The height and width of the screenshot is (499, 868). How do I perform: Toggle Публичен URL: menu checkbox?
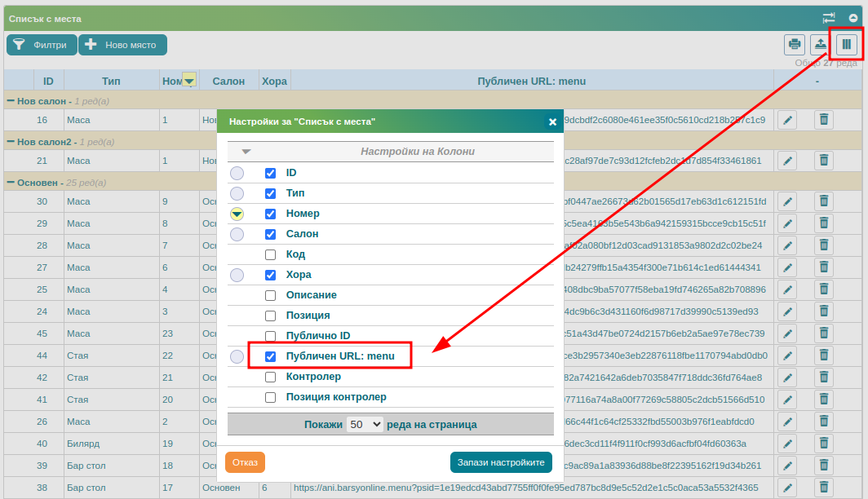point(270,357)
